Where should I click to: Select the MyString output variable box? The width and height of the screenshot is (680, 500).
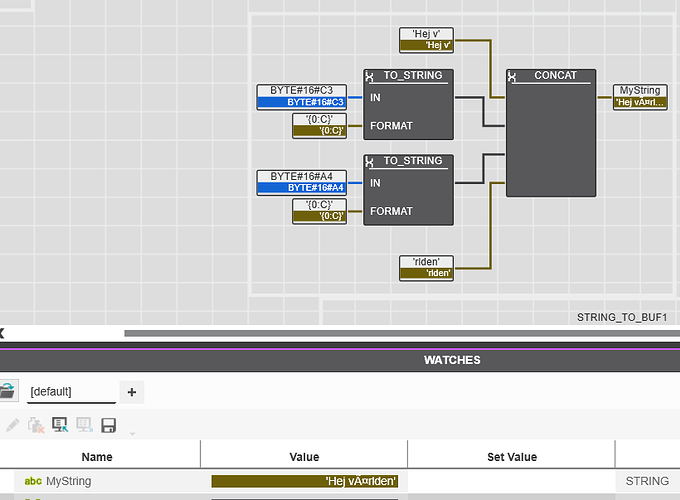click(640, 97)
